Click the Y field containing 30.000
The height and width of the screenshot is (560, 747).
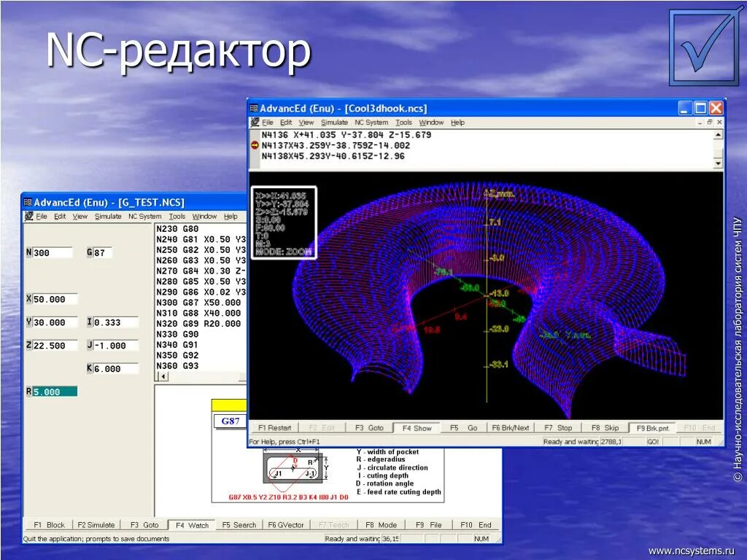point(54,322)
